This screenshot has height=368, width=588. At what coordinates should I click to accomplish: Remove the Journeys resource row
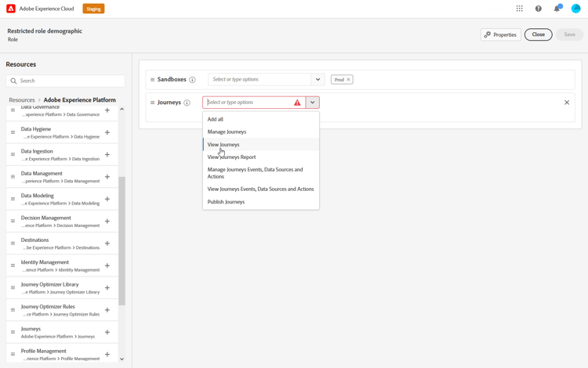point(567,103)
